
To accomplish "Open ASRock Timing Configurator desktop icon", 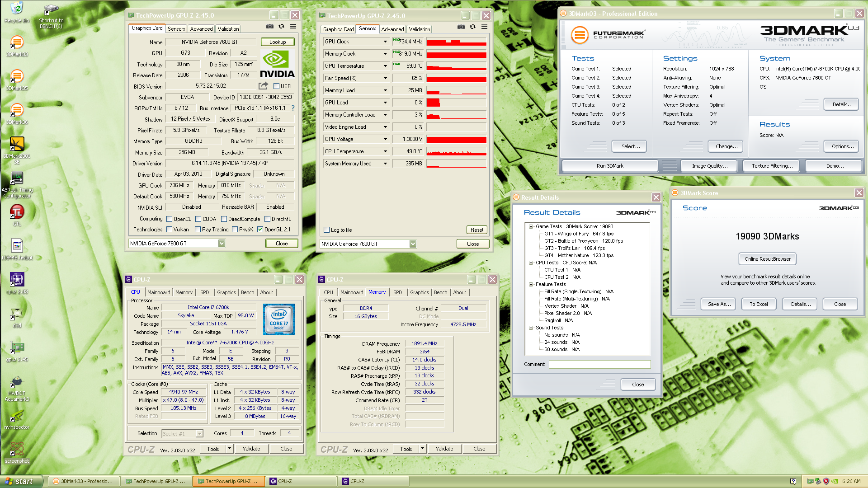I will pyautogui.click(x=17, y=185).
